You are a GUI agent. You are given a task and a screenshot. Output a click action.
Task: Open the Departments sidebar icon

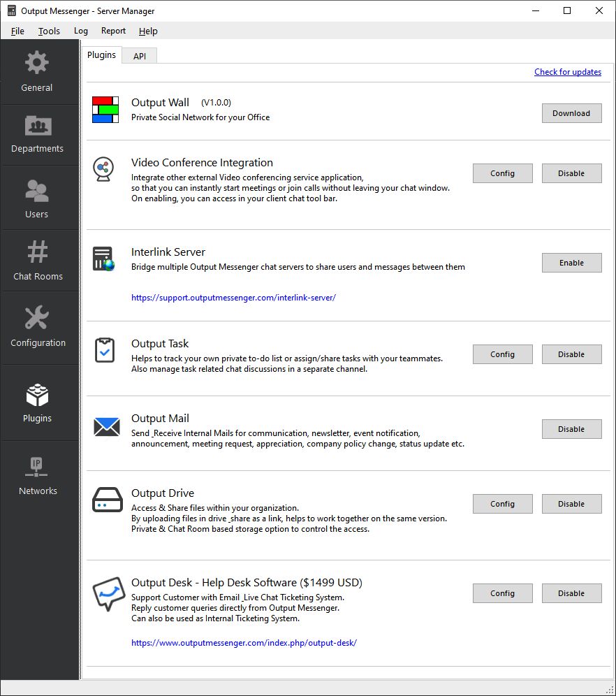[x=38, y=125]
